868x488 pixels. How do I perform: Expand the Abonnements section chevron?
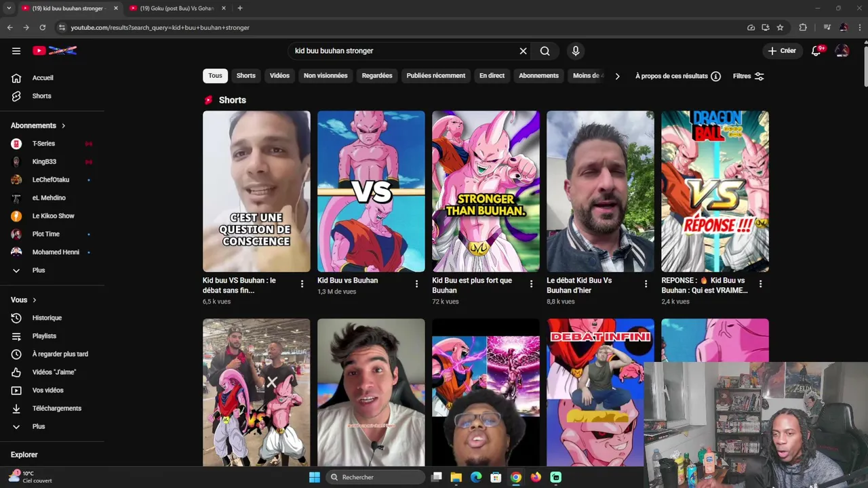(64, 125)
